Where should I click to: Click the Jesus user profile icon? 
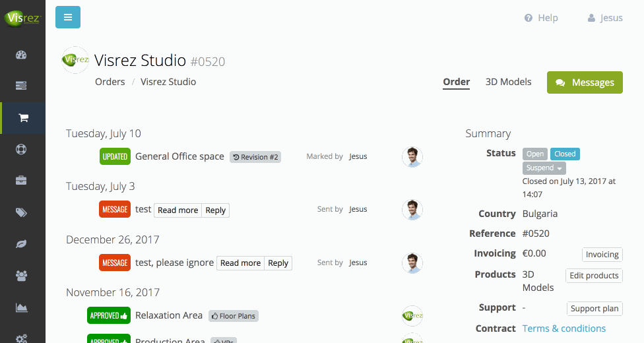point(591,18)
